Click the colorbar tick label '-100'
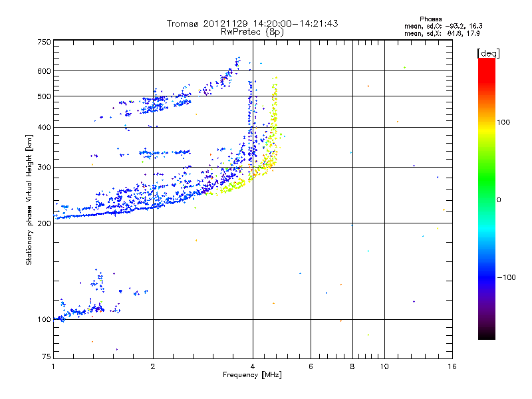This screenshot has width=532, height=399. pos(506,277)
